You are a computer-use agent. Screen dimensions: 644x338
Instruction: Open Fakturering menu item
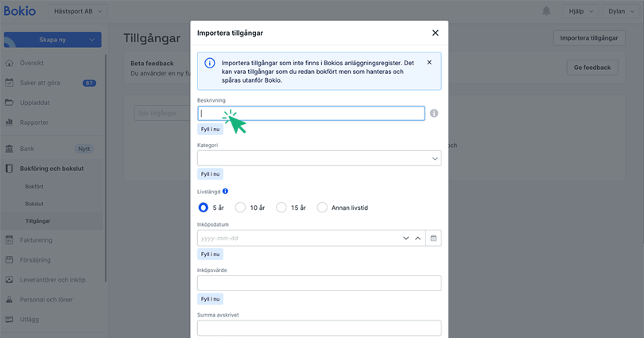tap(36, 239)
